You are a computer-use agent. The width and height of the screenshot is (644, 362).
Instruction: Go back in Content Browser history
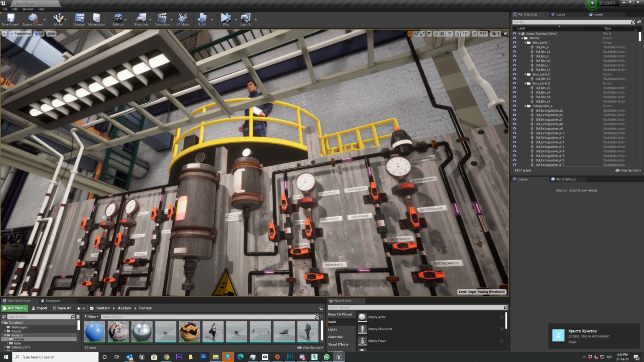tap(79, 308)
